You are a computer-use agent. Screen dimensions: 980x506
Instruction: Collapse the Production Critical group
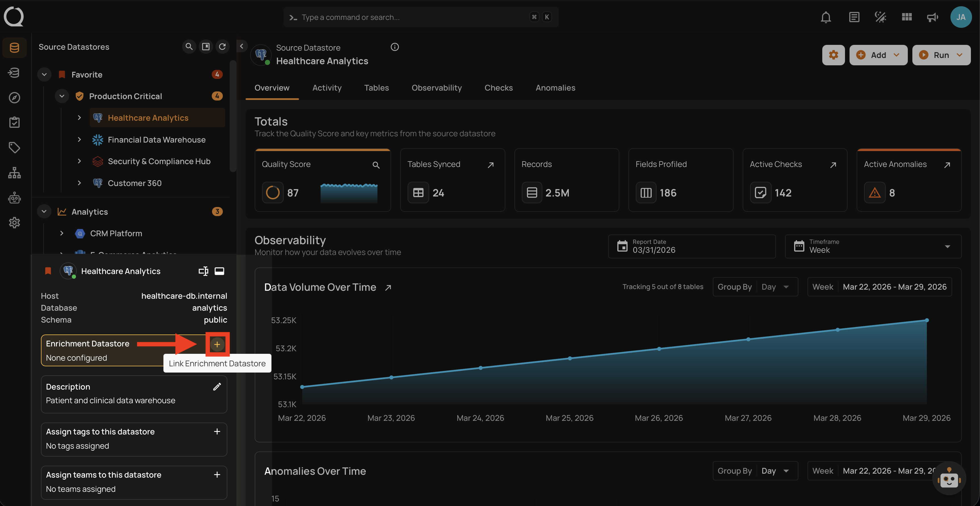pos(62,96)
